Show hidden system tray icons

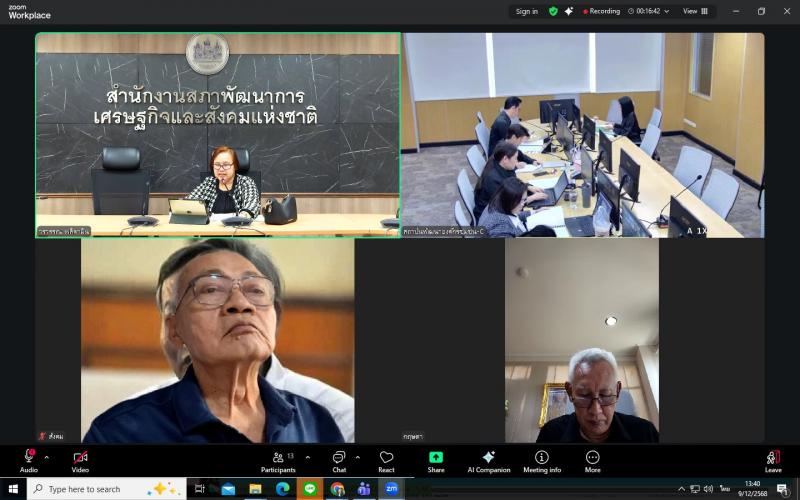[x=681, y=489]
